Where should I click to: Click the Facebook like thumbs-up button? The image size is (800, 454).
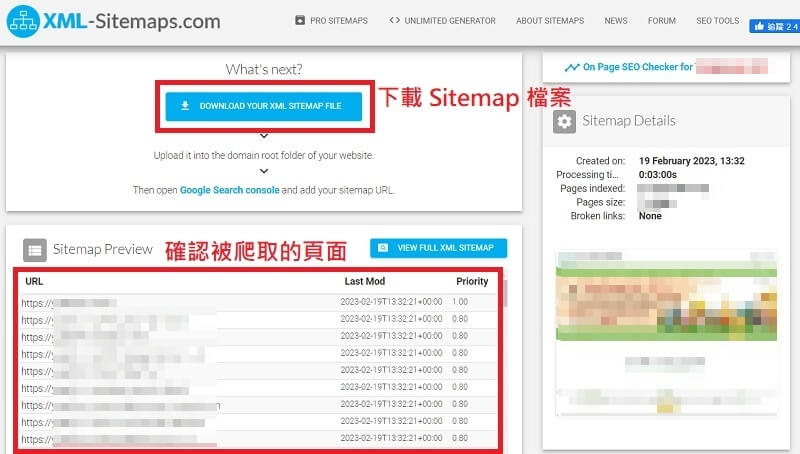click(x=774, y=27)
